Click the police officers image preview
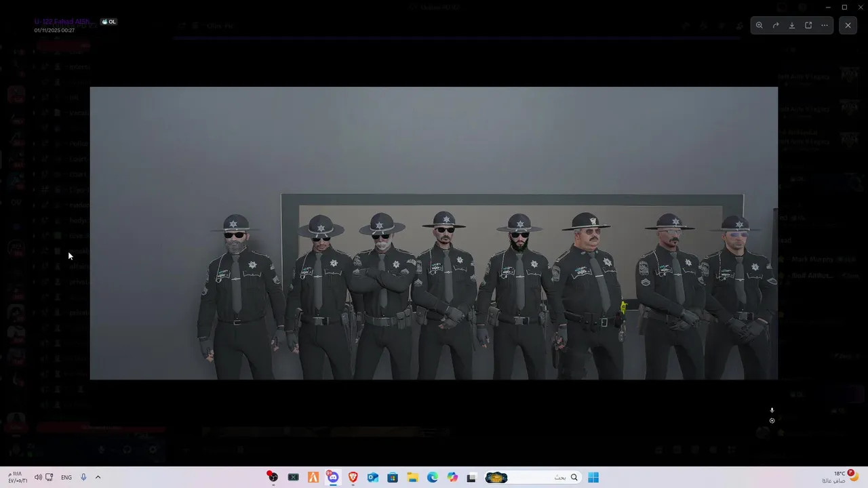This screenshot has width=868, height=488. pos(434,233)
